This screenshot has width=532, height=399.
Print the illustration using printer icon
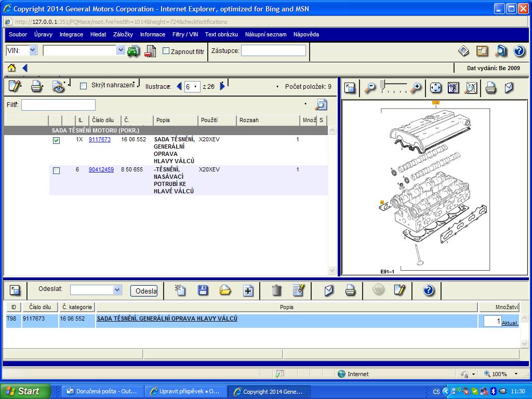point(490,88)
